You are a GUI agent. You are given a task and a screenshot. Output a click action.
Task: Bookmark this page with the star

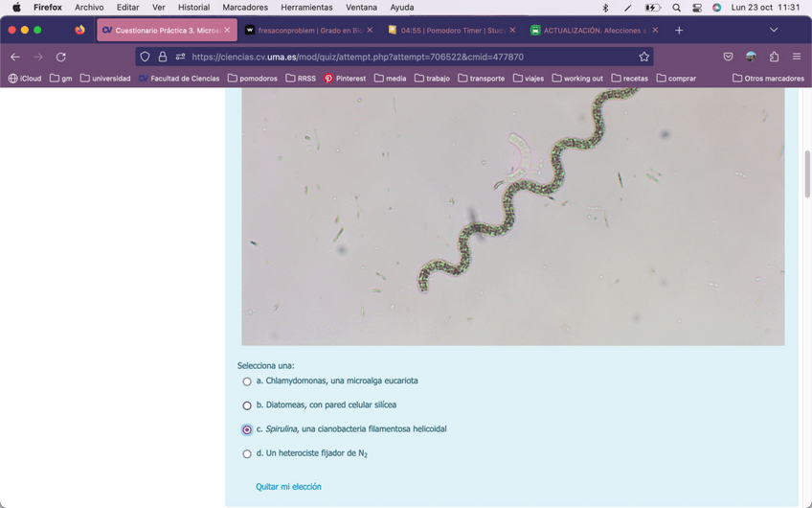point(643,57)
